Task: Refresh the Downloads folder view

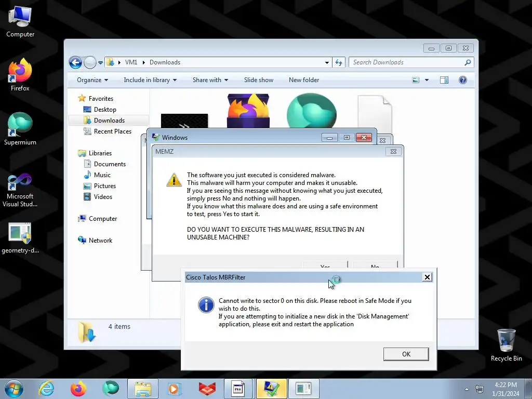Action: [339, 62]
